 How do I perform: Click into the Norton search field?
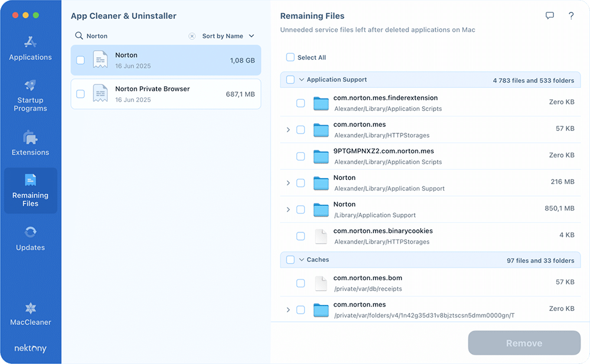point(135,36)
